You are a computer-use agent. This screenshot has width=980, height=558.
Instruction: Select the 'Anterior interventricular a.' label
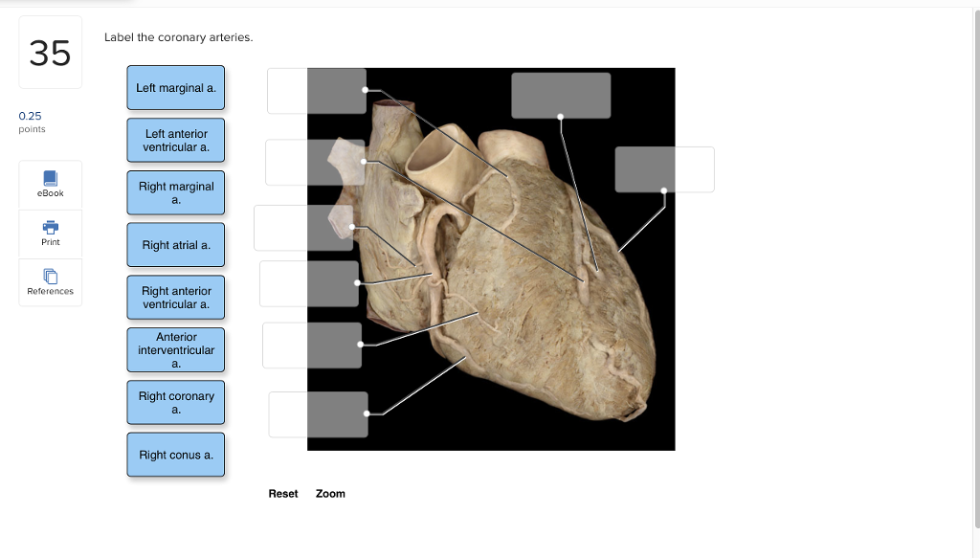175,349
